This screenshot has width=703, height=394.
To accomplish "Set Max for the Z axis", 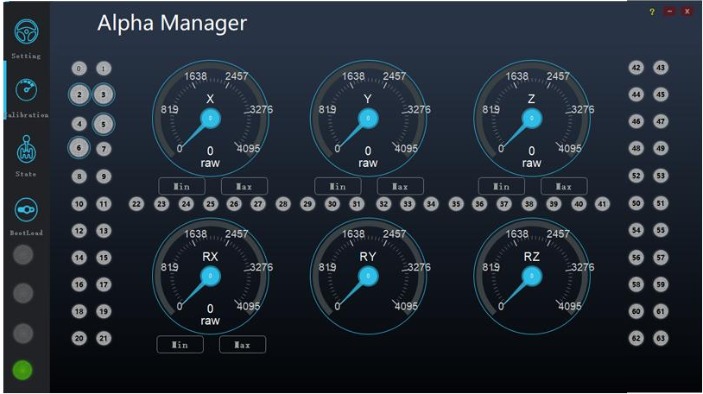I will 564,186.
